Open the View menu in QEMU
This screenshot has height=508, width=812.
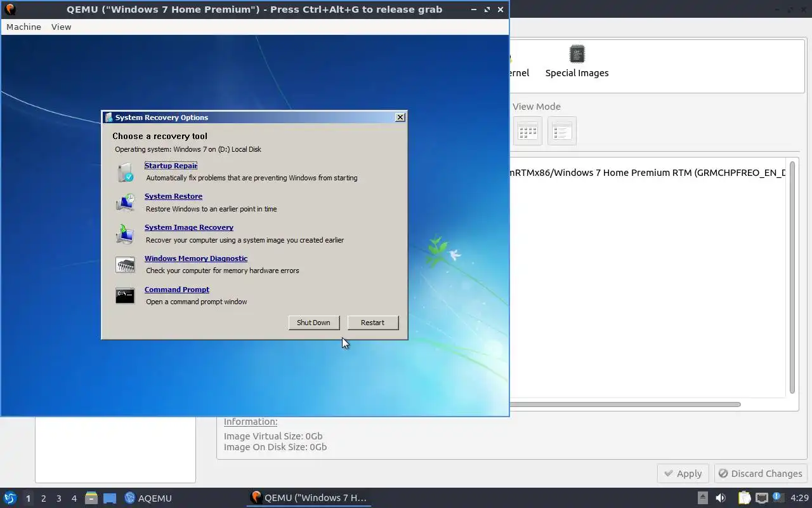click(62, 27)
